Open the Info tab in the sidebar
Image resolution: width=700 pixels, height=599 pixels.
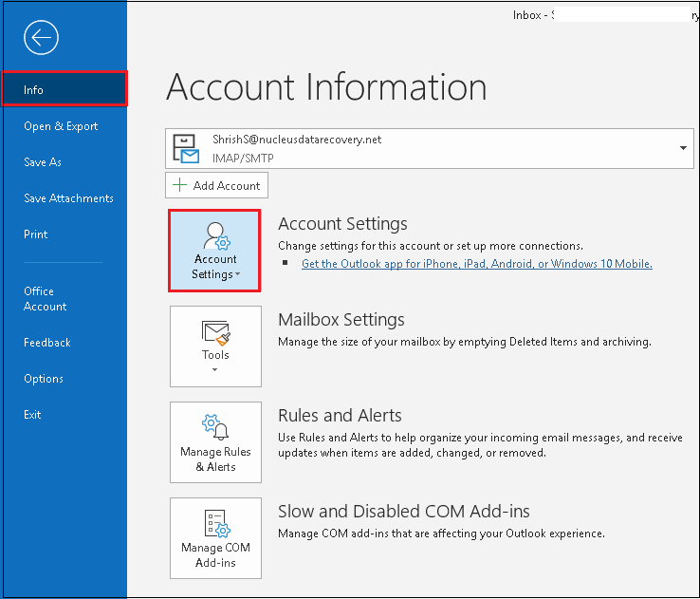65,89
